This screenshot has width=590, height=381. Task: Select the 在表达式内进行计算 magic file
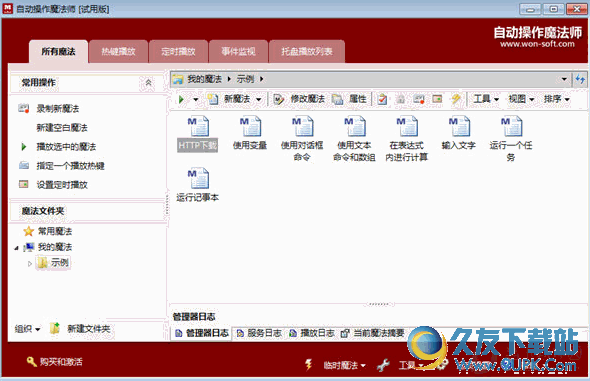click(406, 139)
